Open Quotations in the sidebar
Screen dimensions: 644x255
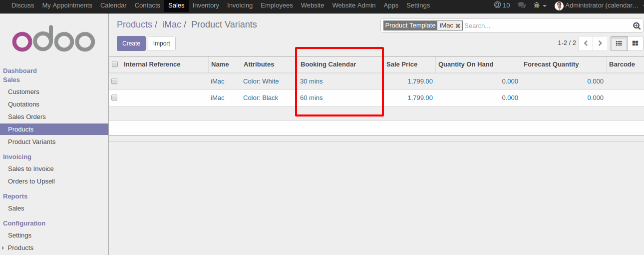[x=23, y=104]
